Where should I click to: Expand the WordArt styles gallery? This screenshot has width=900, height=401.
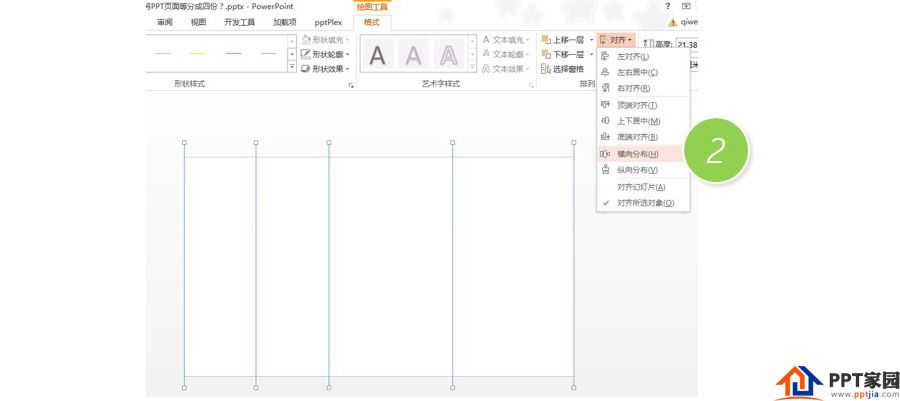[x=472, y=67]
